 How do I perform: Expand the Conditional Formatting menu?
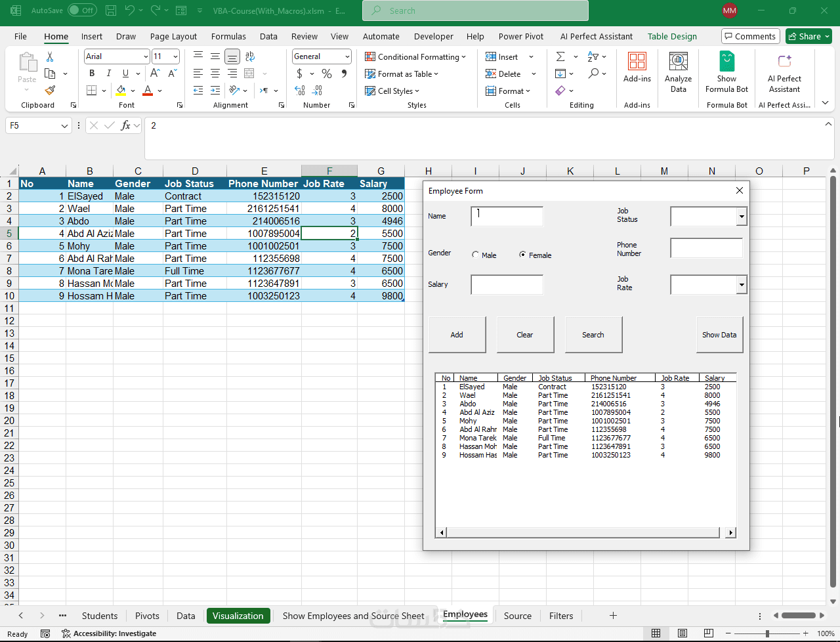[415, 57]
